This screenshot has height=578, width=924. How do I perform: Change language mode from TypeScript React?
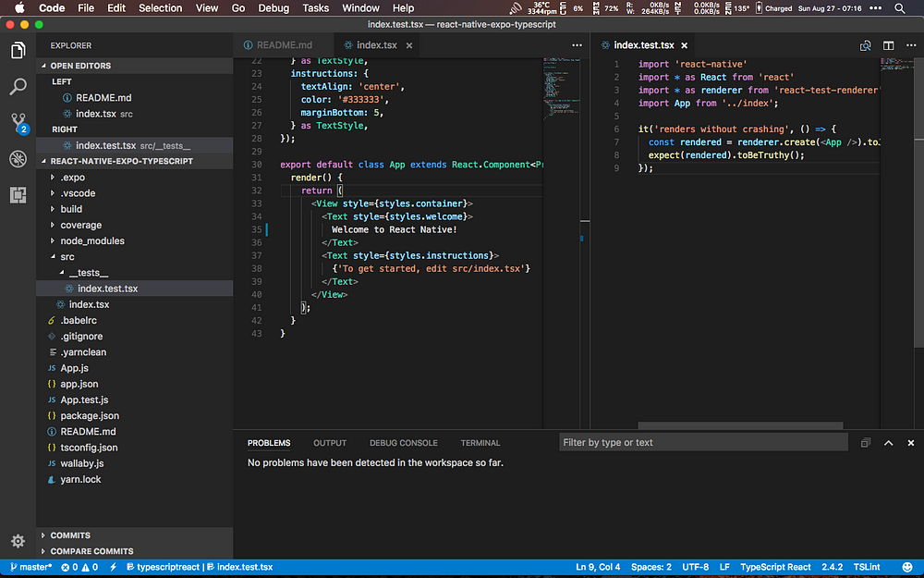coord(775,567)
